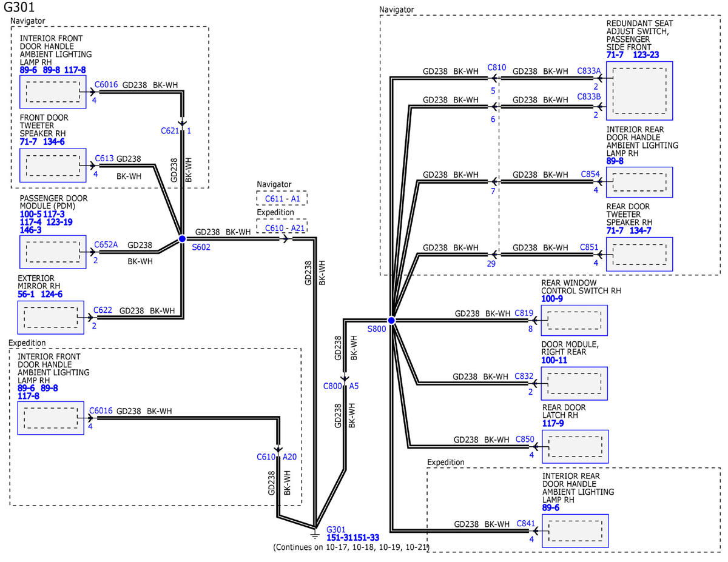Select the C652A connector label
728x562 pixels.
tap(106, 245)
